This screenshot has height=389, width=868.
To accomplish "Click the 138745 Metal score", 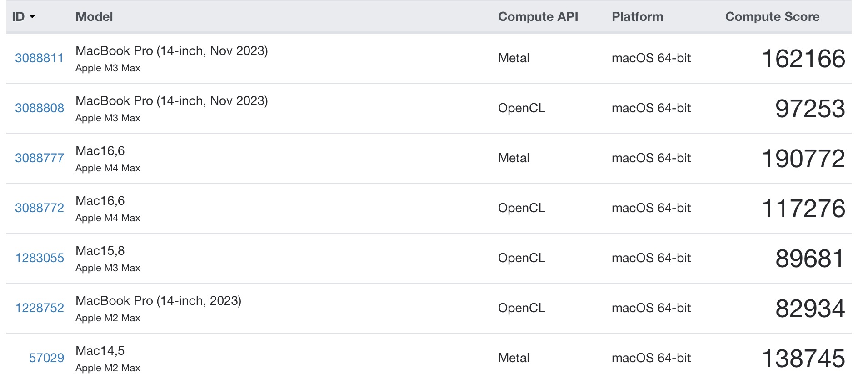I will pos(803,359).
